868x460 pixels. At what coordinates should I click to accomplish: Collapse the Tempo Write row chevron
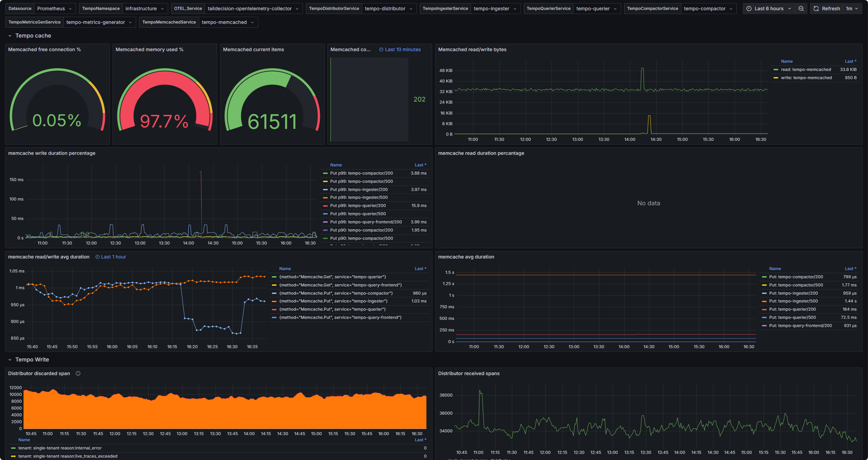(x=10, y=360)
